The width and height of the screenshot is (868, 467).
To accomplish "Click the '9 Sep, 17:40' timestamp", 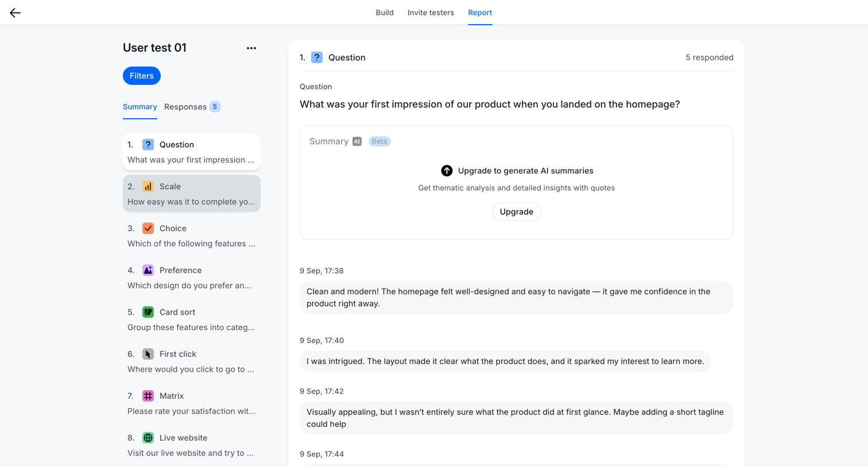I will (321, 340).
